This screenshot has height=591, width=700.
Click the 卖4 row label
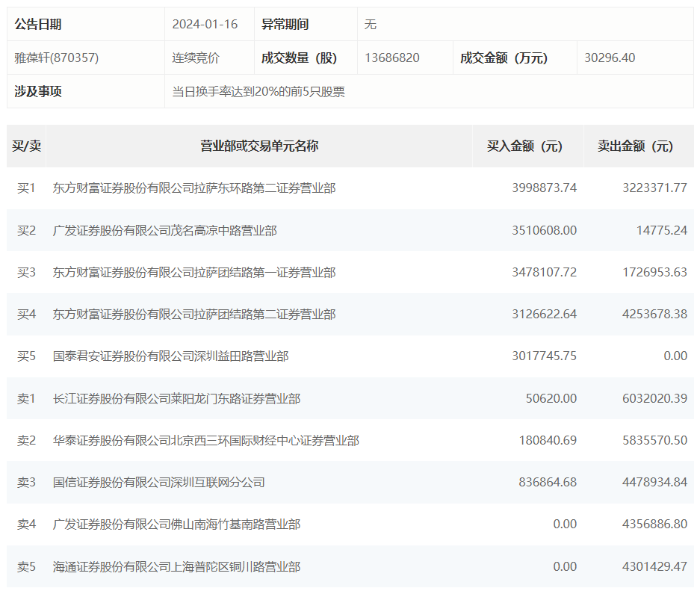pos(26,524)
